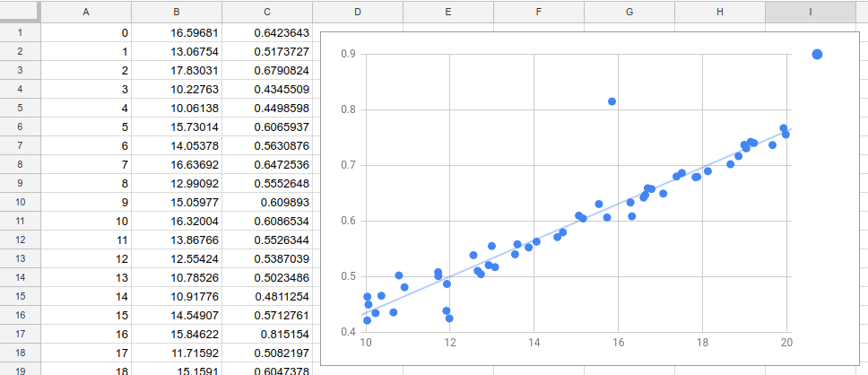Click cell containing 0.5552648
Image resolution: width=868 pixels, height=375 pixels.
point(267,183)
